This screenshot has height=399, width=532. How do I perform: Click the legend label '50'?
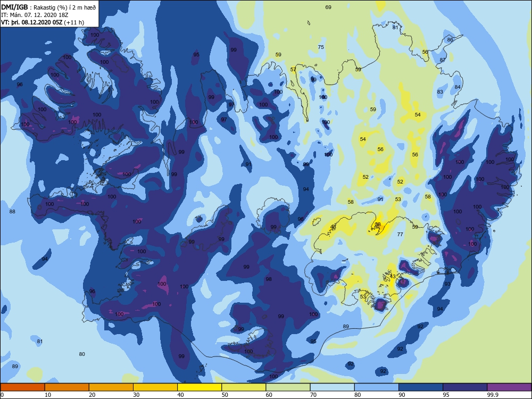(x=225, y=395)
